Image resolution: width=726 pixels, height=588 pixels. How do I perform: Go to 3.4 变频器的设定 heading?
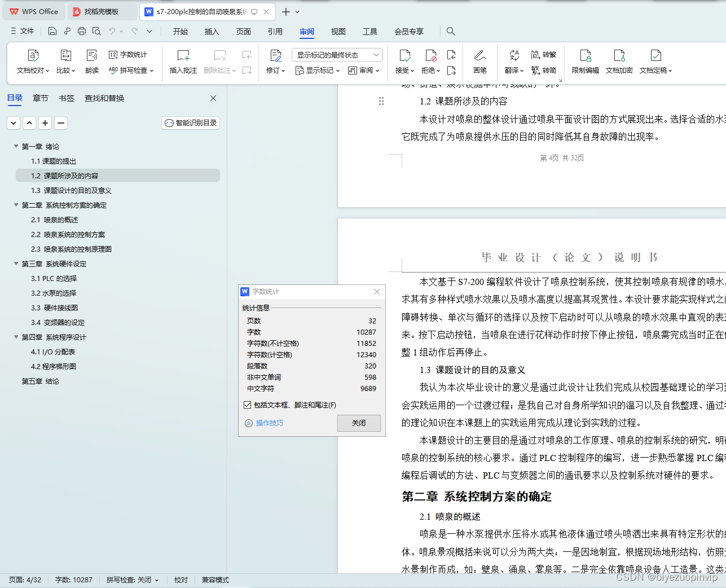pos(58,322)
